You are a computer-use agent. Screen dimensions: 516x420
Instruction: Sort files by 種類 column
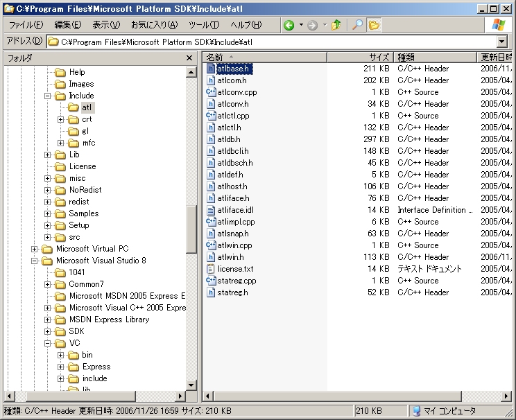coord(435,58)
